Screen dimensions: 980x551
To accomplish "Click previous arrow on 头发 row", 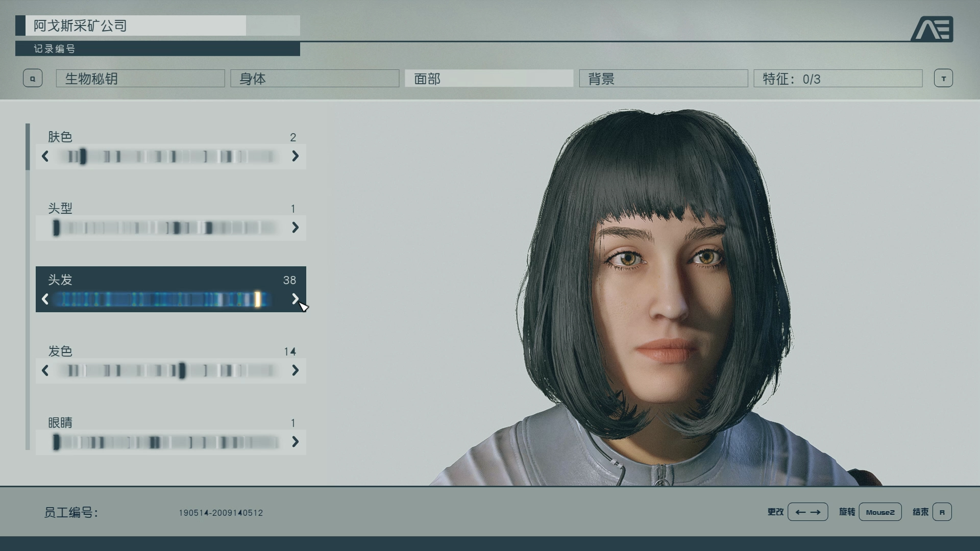I will tap(45, 299).
